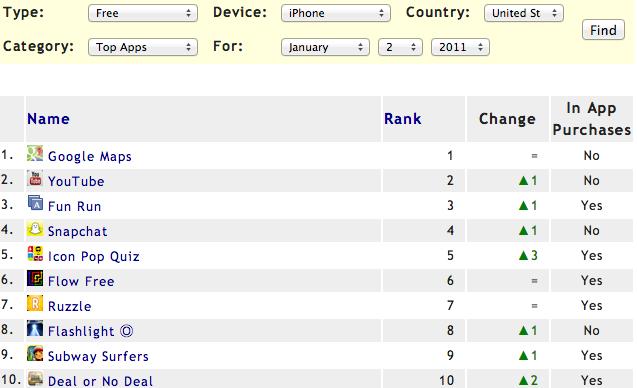This screenshot has width=637, height=388.
Task: Change the month dropdown from January
Action: 325,47
